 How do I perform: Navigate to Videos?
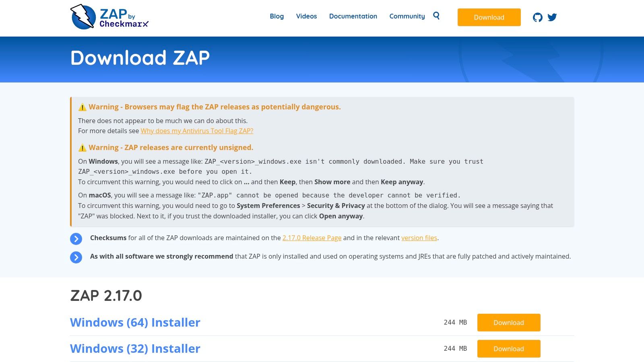pos(306,16)
